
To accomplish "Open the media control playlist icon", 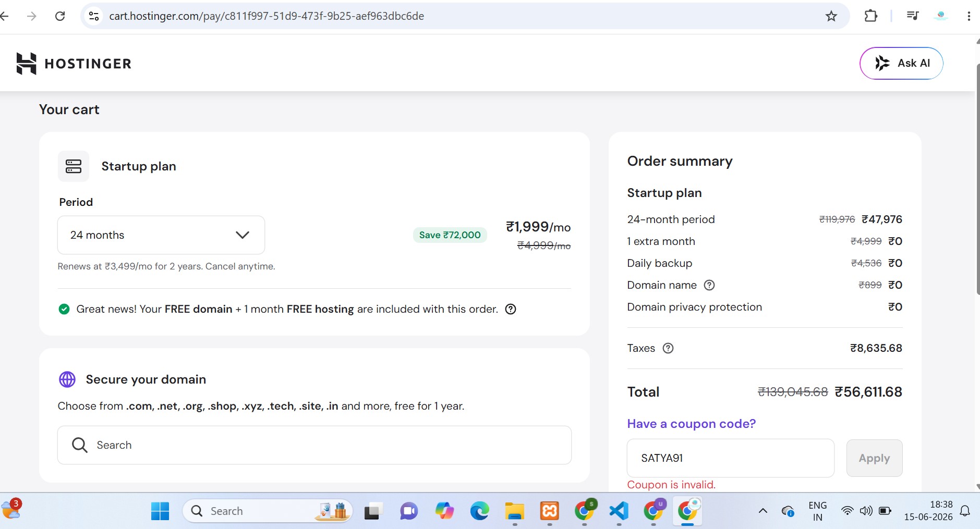I will (x=913, y=16).
